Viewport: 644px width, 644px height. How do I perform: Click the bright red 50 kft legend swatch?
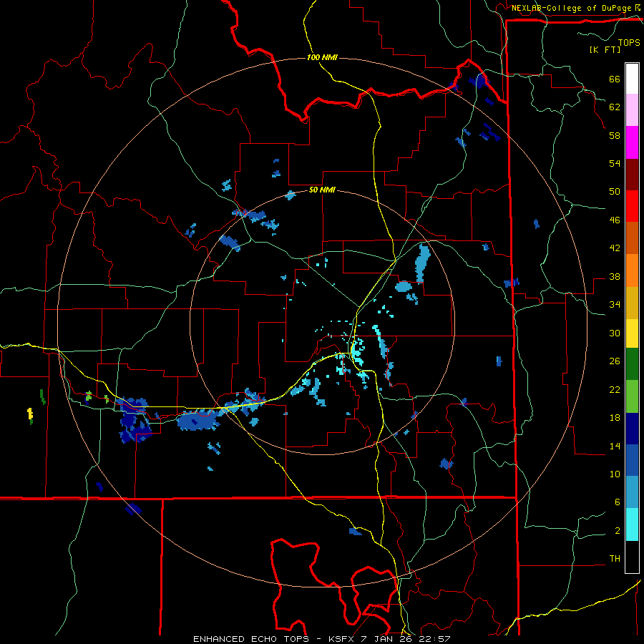pyautogui.click(x=632, y=206)
